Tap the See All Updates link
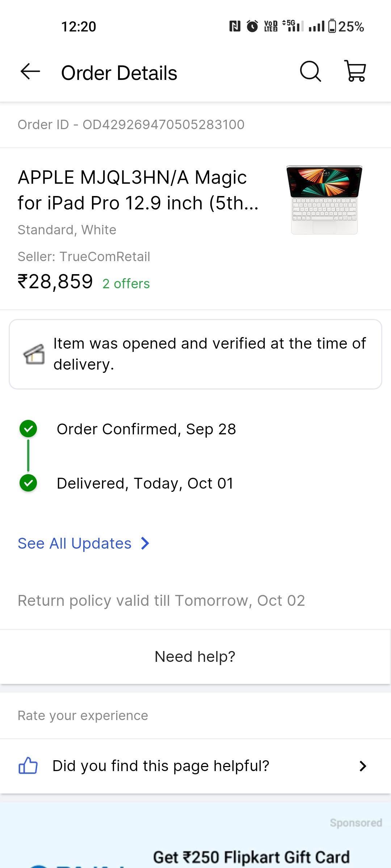This screenshot has width=391, height=868. (75, 543)
